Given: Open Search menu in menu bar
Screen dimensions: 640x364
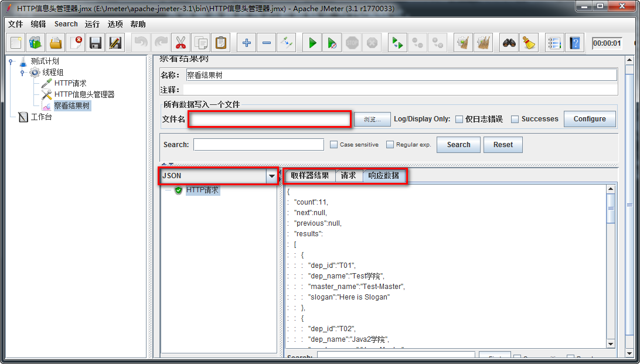Looking at the screenshot, I should click(66, 24).
